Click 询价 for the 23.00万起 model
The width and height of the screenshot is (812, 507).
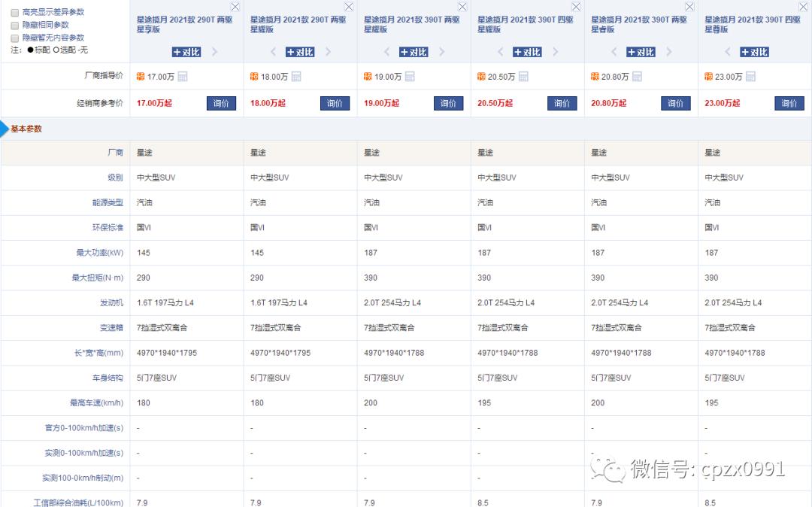(789, 104)
